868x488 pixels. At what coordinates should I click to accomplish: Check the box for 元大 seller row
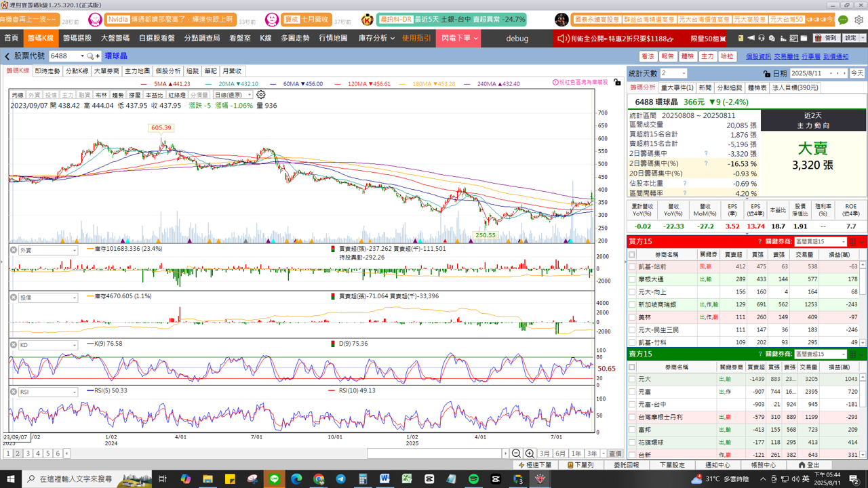pyautogui.click(x=632, y=380)
